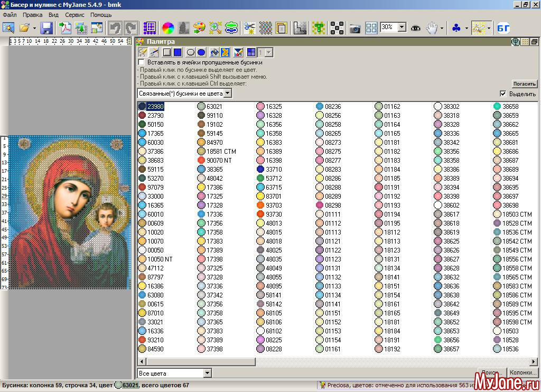Open the Все цвета filter dropdown
The width and height of the screenshot is (541, 392).
click(x=207, y=373)
